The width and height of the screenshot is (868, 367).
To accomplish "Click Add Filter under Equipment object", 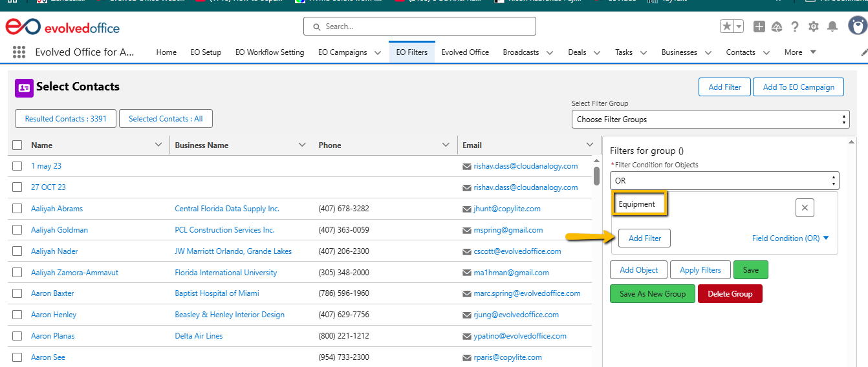I will 644,238.
